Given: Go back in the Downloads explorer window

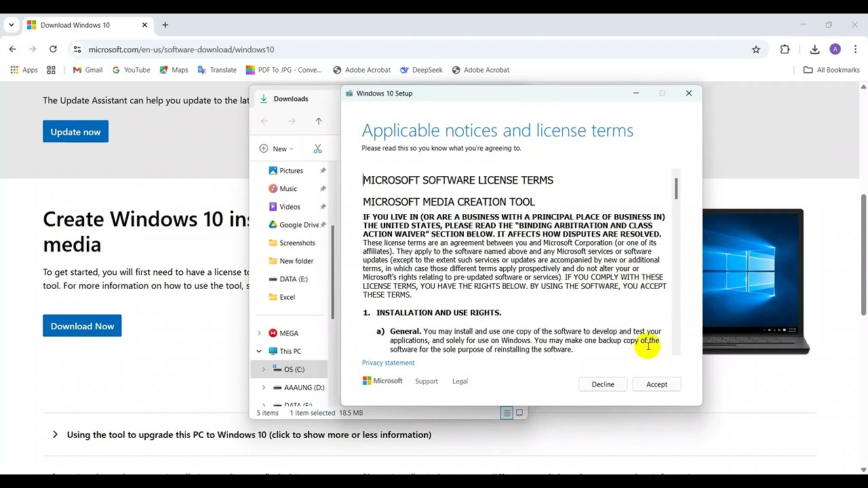Looking at the screenshot, I should 264,121.
